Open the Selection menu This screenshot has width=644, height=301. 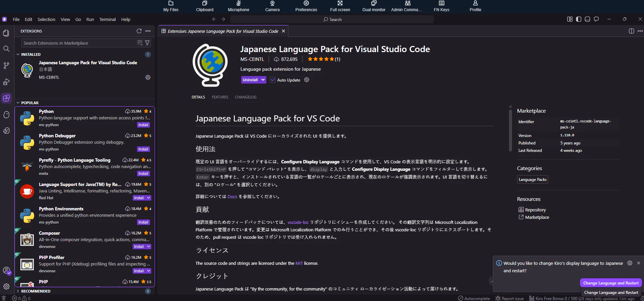point(46,19)
